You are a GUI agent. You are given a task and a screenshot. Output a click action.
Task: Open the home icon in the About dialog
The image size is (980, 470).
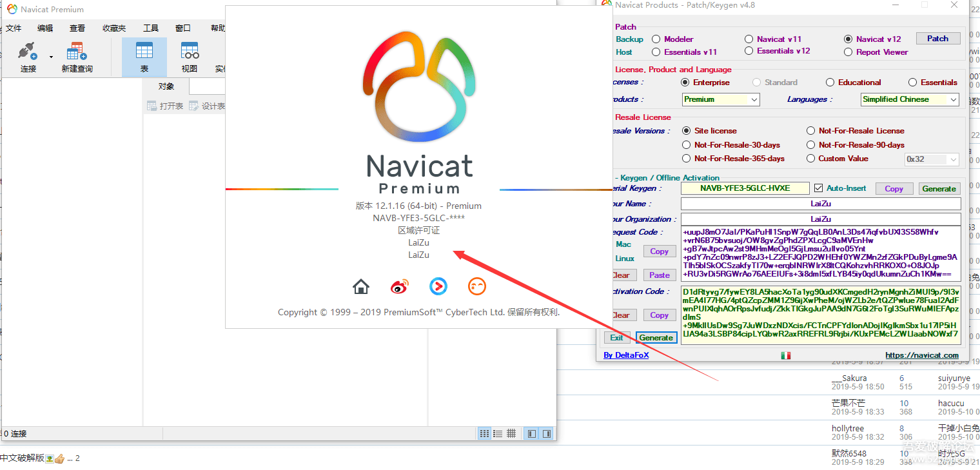click(x=361, y=286)
